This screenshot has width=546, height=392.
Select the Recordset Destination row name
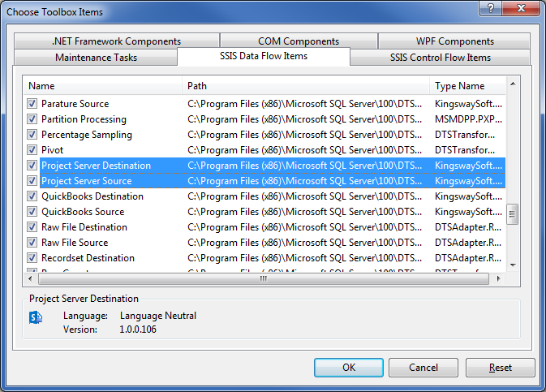coord(88,258)
